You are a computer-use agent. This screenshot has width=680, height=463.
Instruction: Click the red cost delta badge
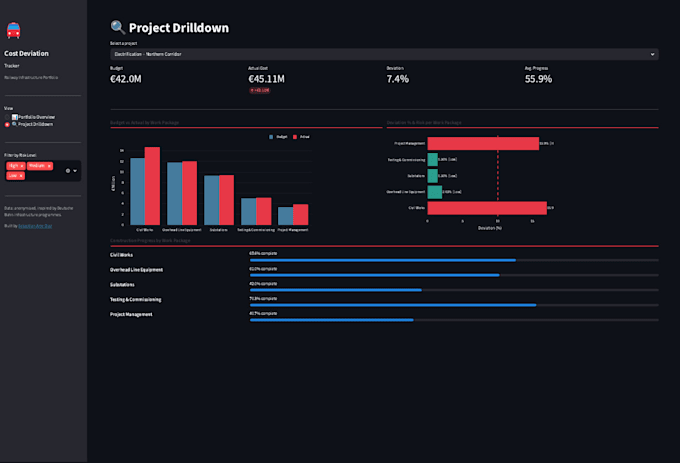tap(259, 90)
